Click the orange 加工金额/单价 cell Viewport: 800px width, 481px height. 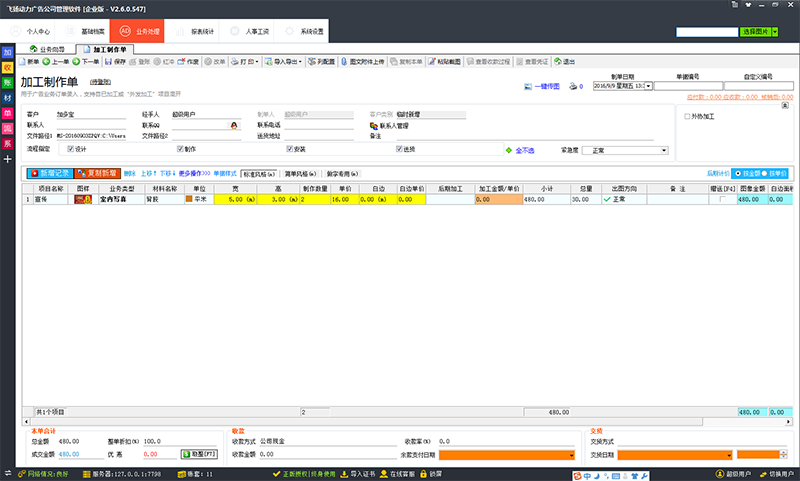coord(499,200)
